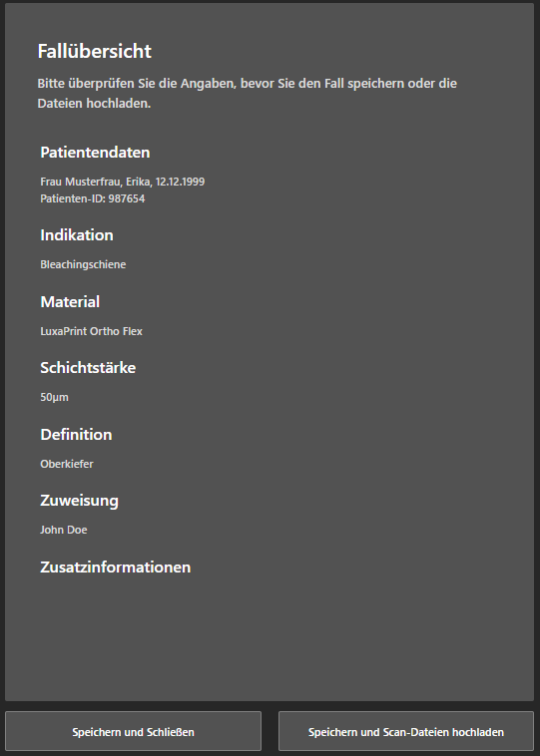
Task: Click the Schichtstärke section heading
Action: [x=88, y=368]
